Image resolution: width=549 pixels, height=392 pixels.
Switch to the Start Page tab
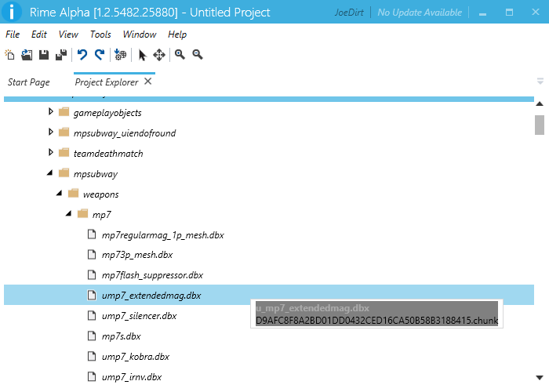coord(29,82)
